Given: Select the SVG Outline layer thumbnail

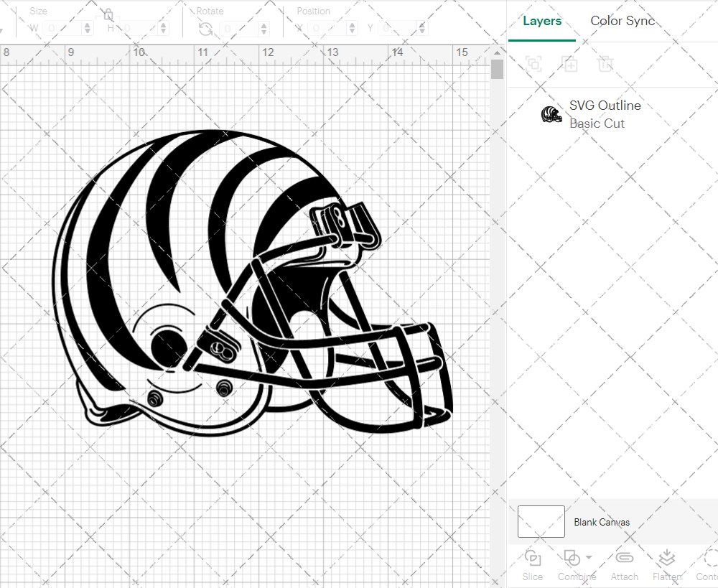Looking at the screenshot, I should click(x=551, y=114).
